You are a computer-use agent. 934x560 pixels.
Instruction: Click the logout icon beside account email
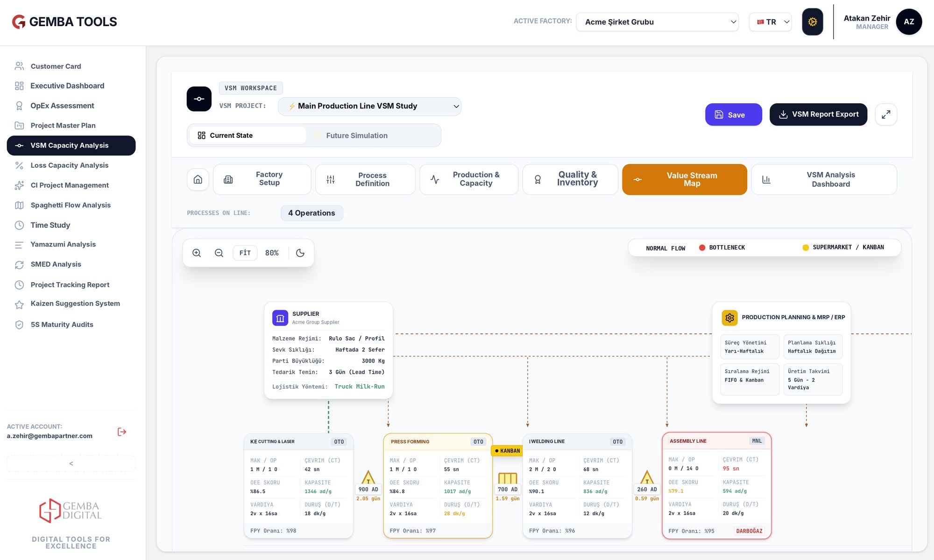122,432
